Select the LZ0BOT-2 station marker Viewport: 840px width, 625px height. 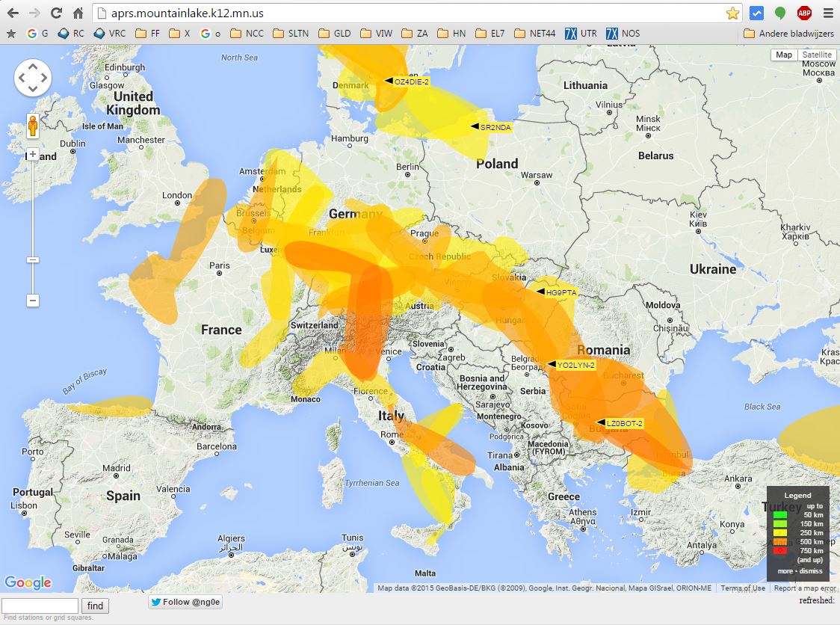(620, 423)
